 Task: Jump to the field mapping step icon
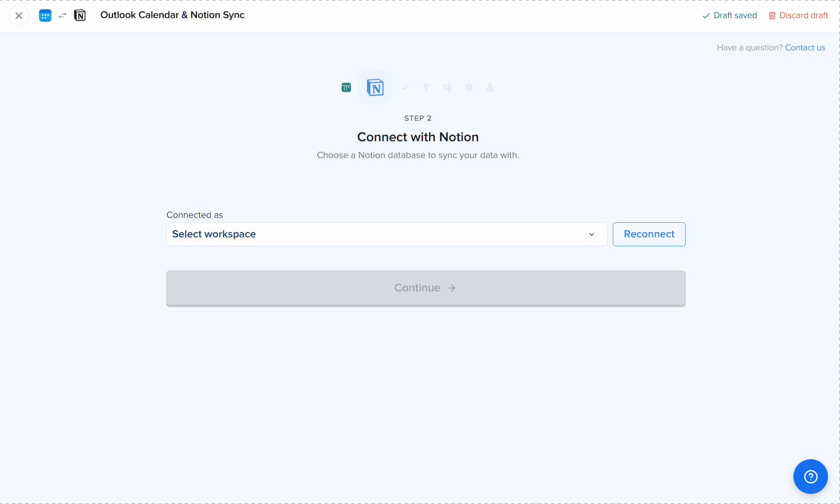click(x=447, y=87)
